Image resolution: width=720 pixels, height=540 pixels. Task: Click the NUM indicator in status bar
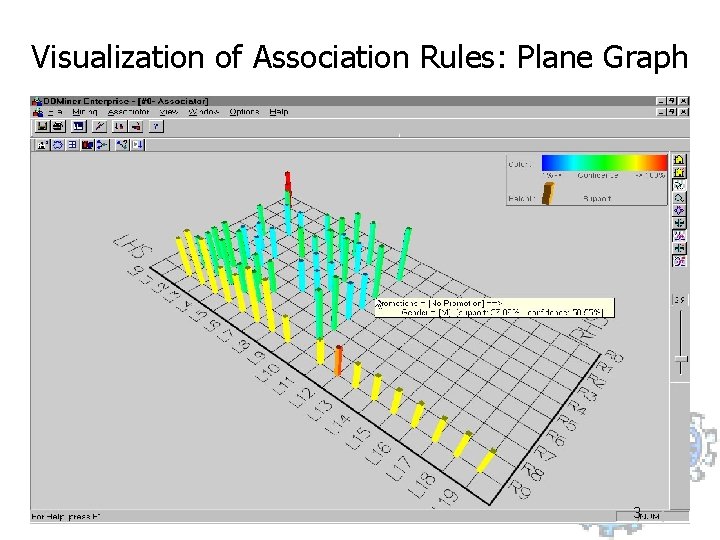click(x=650, y=516)
